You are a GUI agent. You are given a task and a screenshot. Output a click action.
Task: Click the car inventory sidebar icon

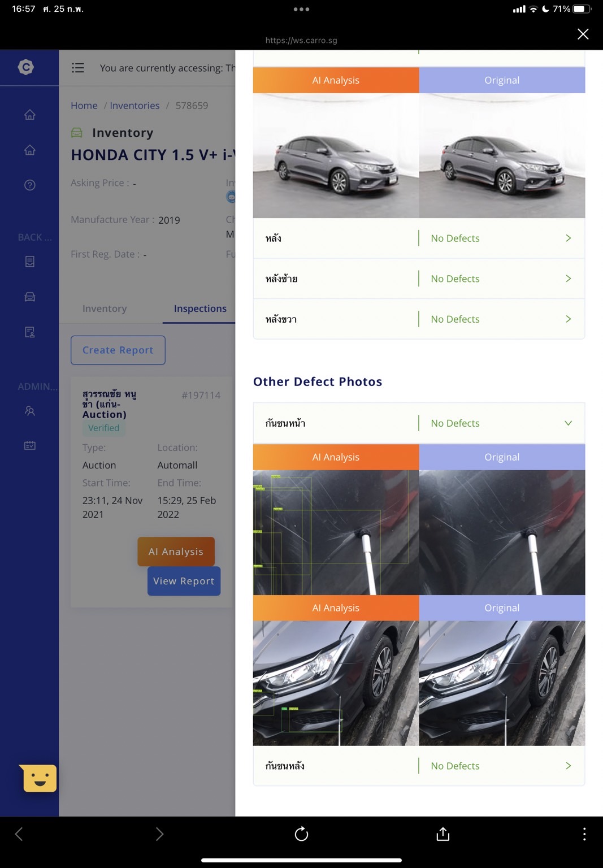tap(30, 297)
